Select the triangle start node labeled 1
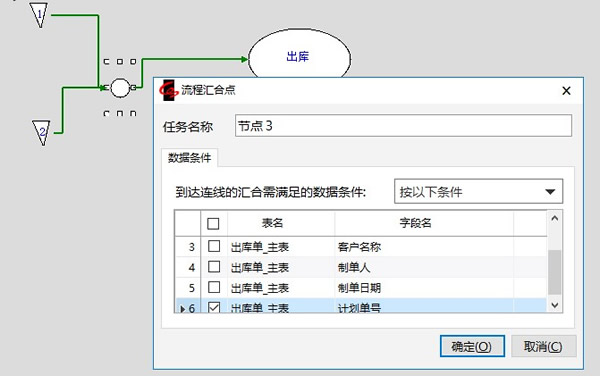Viewport: 600px width, 376px height. (x=39, y=15)
